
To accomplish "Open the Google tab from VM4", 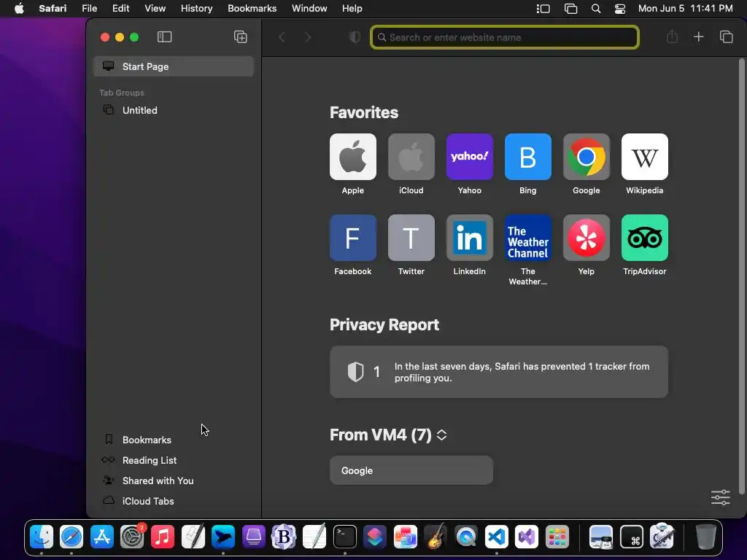I will point(411,470).
